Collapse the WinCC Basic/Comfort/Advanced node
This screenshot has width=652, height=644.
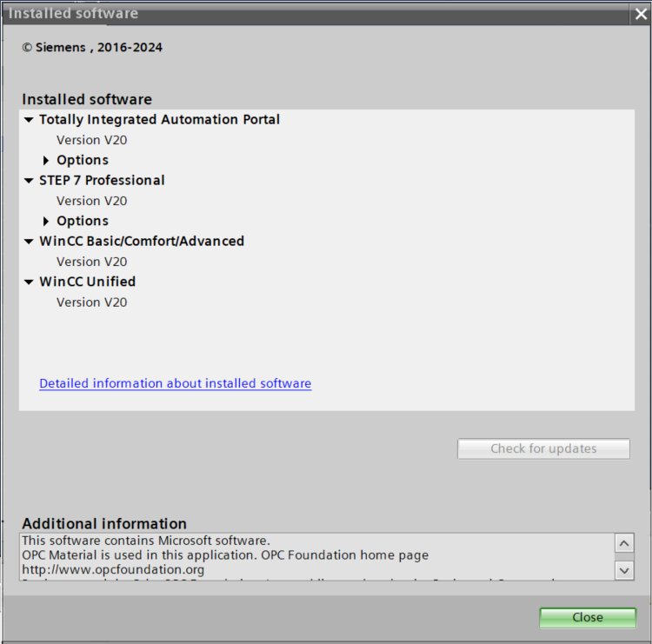pyautogui.click(x=29, y=241)
